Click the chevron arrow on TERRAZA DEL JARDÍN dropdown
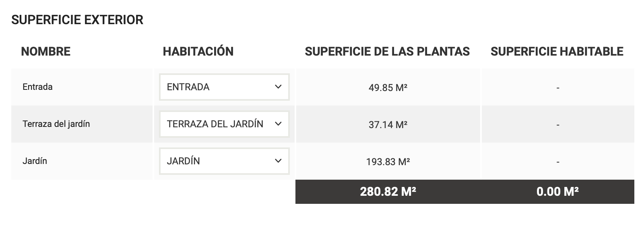Screen dimensions: 644x228 click(x=278, y=124)
